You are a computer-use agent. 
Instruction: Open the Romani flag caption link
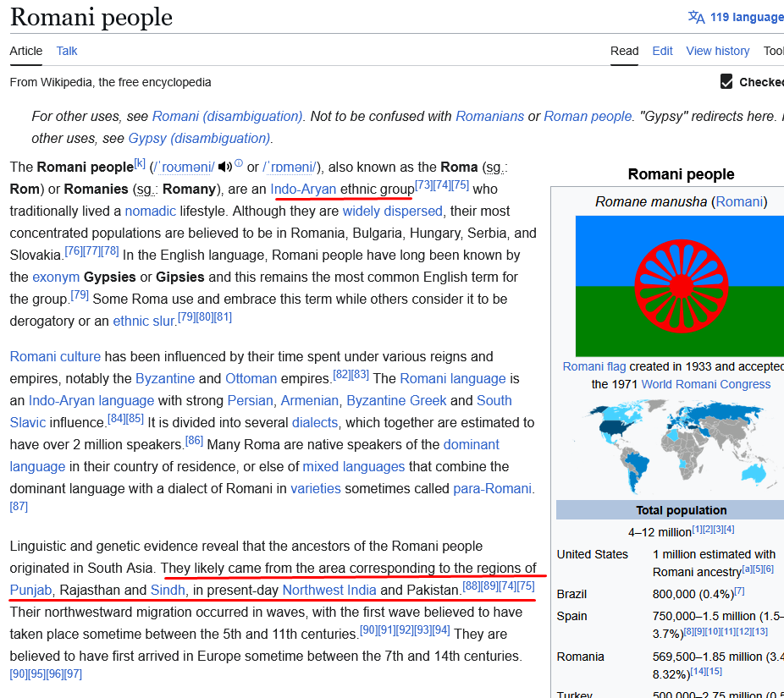594,366
